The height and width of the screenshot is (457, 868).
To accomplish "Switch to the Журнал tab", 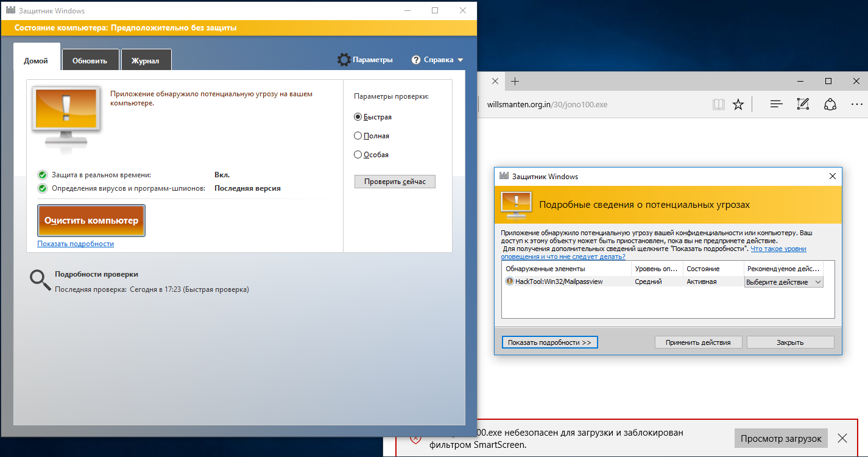I will pyautogui.click(x=146, y=60).
